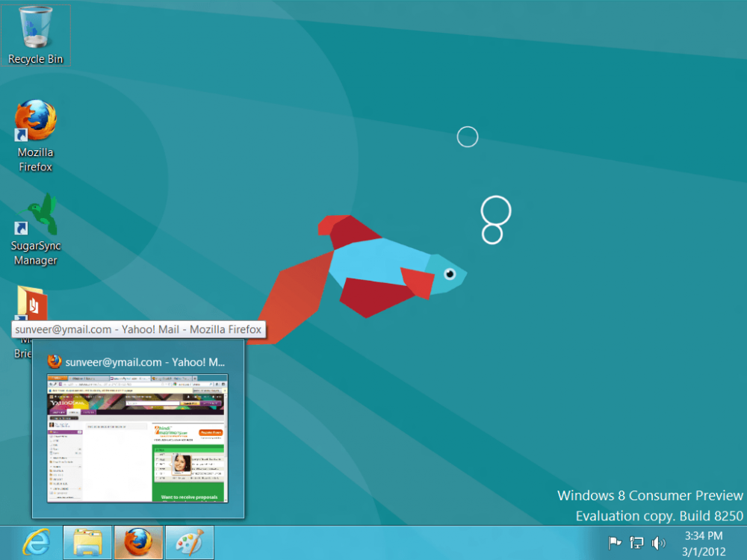Click the network tray icon
Image resolution: width=747 pixels, height=560 pixels.
[x=636, y=542]
